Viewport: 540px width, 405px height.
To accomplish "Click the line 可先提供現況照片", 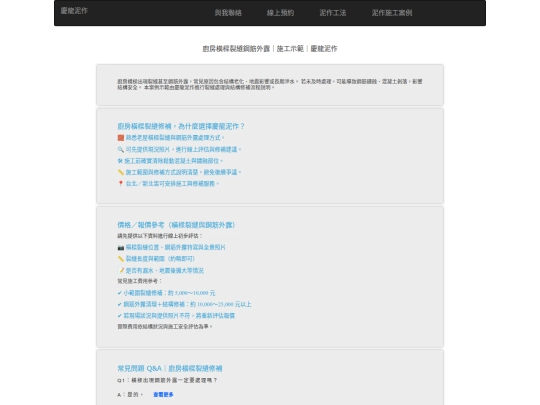I will 183,149.
